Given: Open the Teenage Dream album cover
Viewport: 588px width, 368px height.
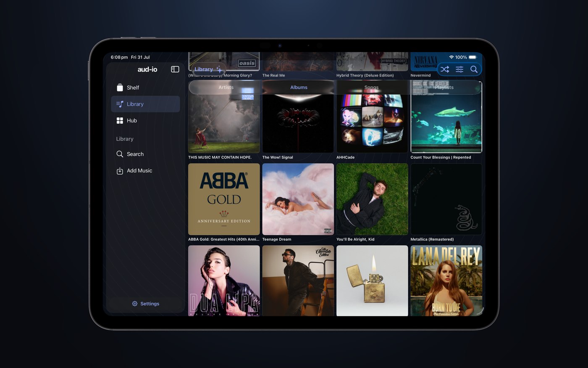Looking at the screenshot, I should tap(298, 199).
